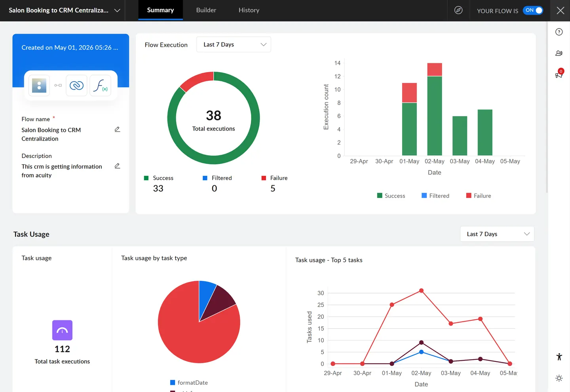
Task: Click the 02-May red failure bar segment
Action: [x=435, y=69]
